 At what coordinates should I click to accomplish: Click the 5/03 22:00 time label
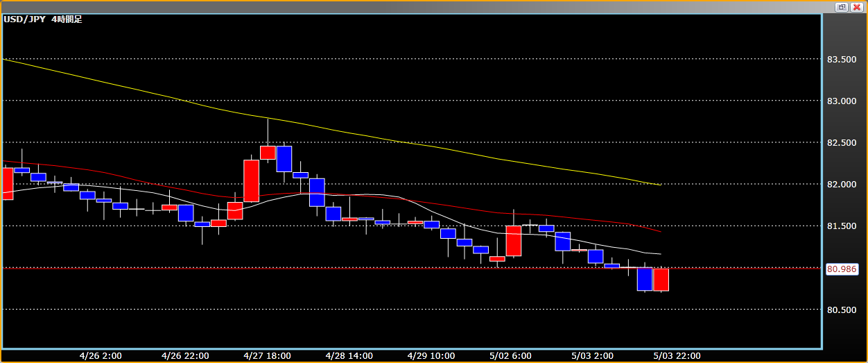pos(675,355)
